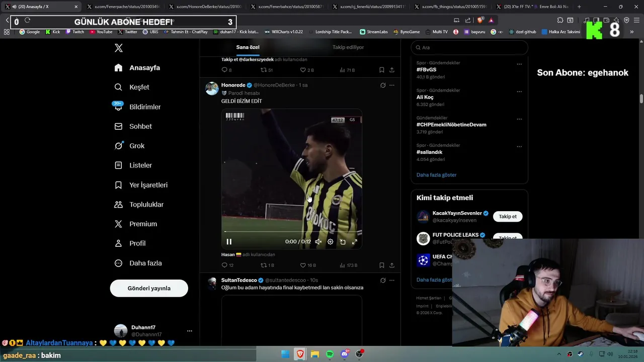644x362 pixels.
Task: Open @HonoreDeBerke profile link
Action: point(274,85)
